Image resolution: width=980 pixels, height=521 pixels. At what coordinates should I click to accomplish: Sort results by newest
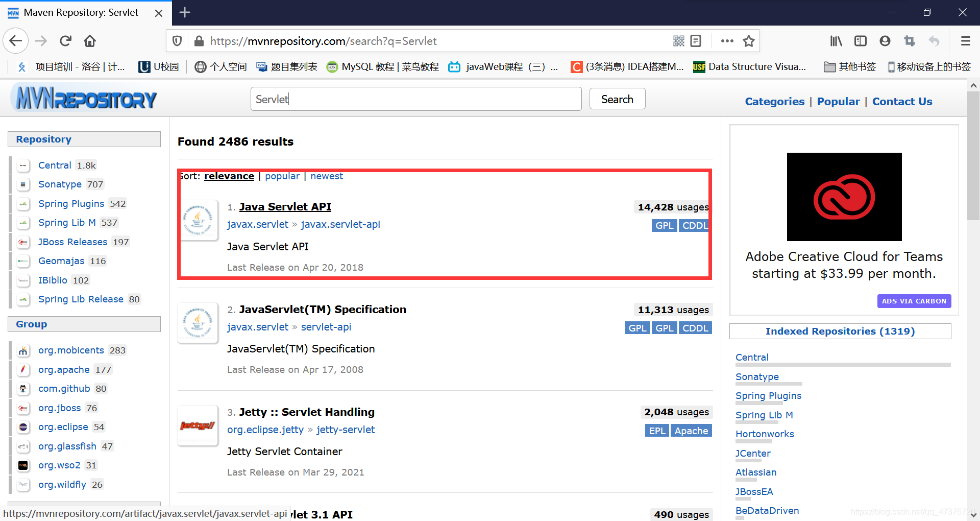point(327,176)
